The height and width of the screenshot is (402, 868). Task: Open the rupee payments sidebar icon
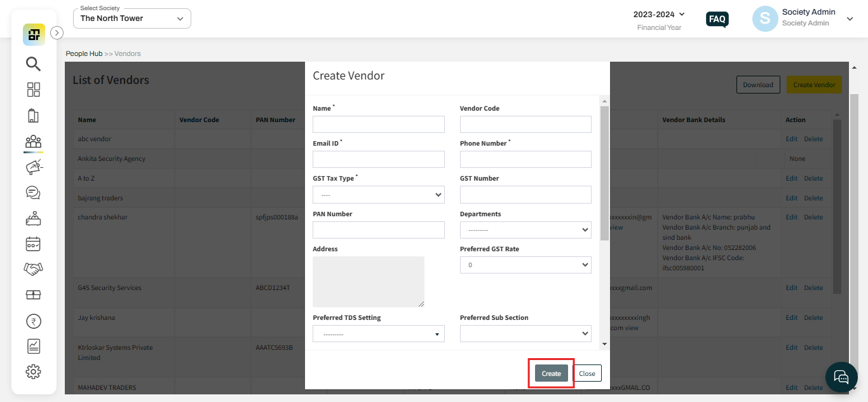click(33, 321)
